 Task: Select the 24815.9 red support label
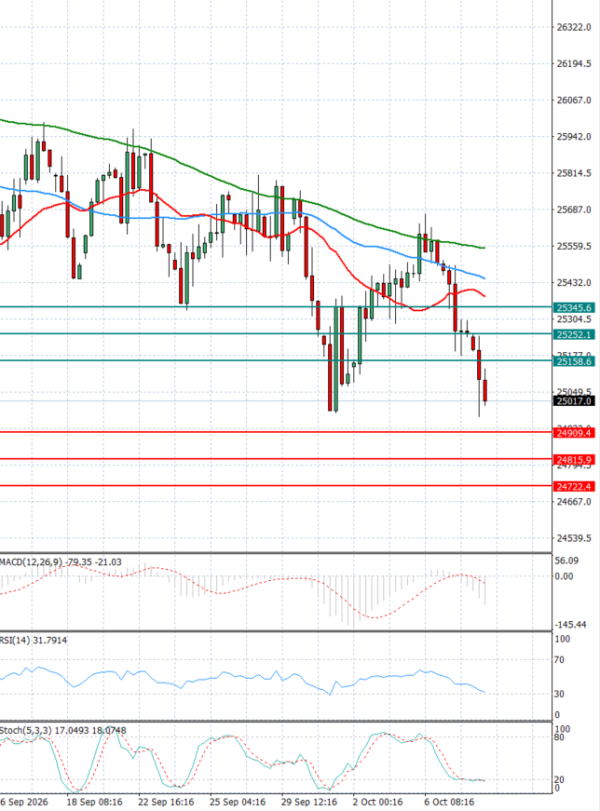[x=574, y=459]
